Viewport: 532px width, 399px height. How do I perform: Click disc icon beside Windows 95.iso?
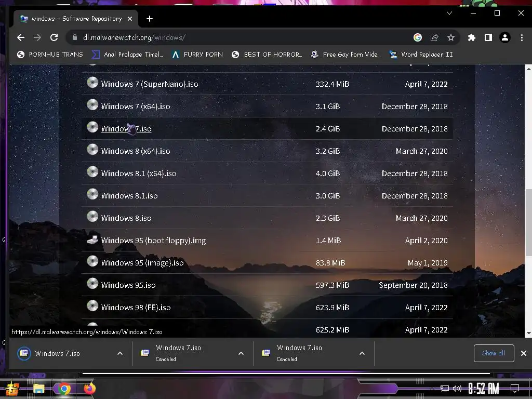click(x=92, y=284)
